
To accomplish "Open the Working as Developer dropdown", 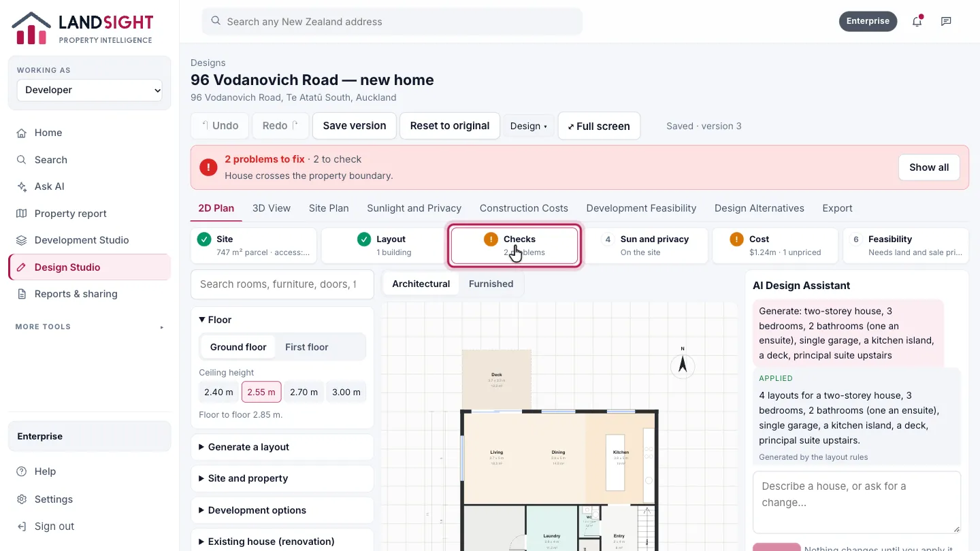I will [x=89, y=90].
